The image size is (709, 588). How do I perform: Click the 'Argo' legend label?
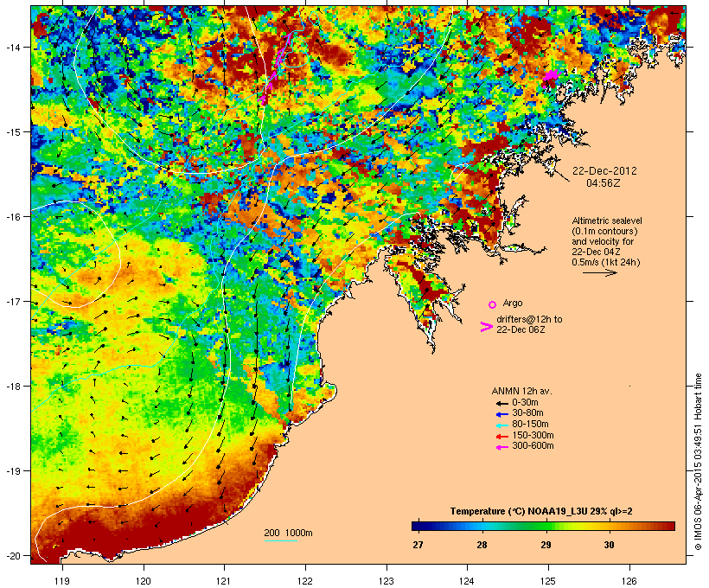click(513, 303)
